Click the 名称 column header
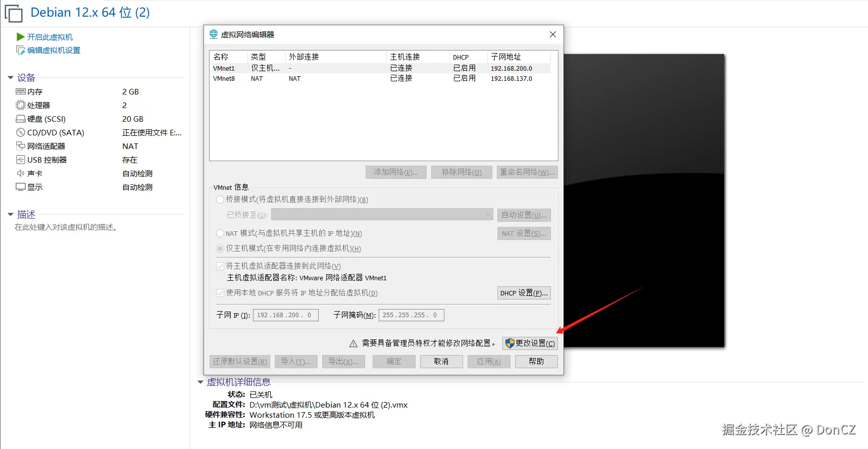The height and width of the screenshot is (449, 868). pos(228,57)
